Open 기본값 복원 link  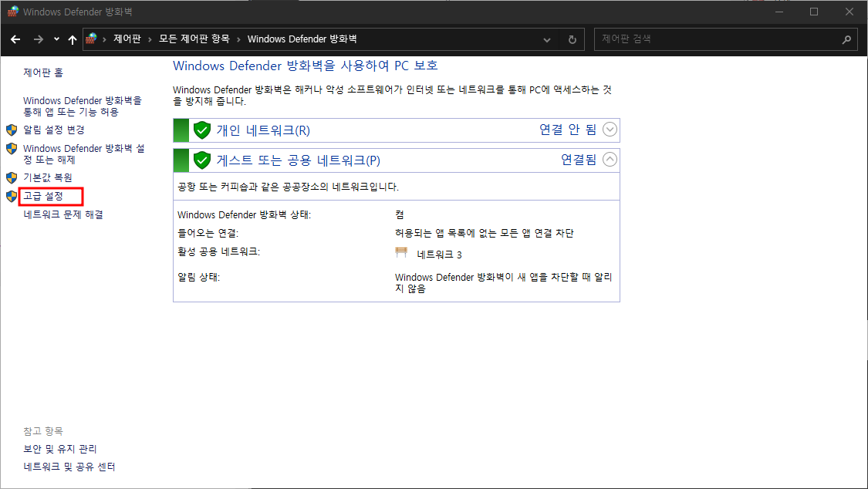pyautogui.click(x=48, y=177)
